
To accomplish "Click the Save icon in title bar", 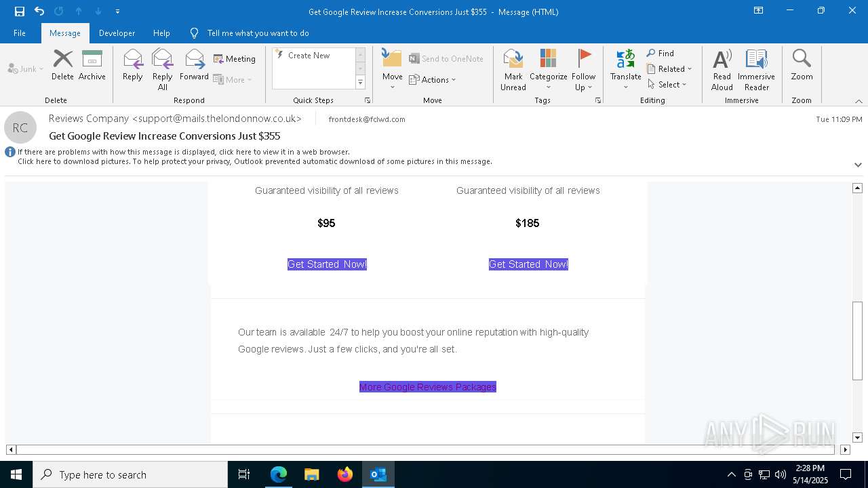I will [x=20, y=12].
